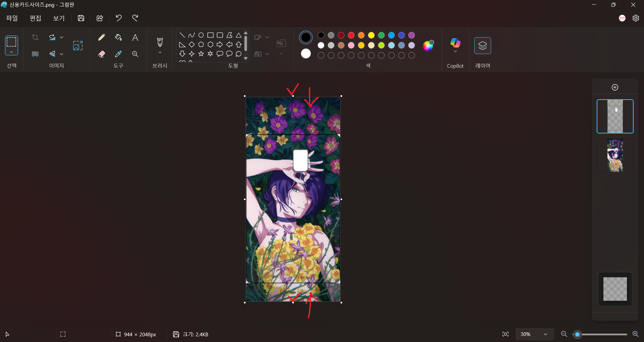Click the fit to window icon
The image size is (644, 342).
click(x=505, y=334)
